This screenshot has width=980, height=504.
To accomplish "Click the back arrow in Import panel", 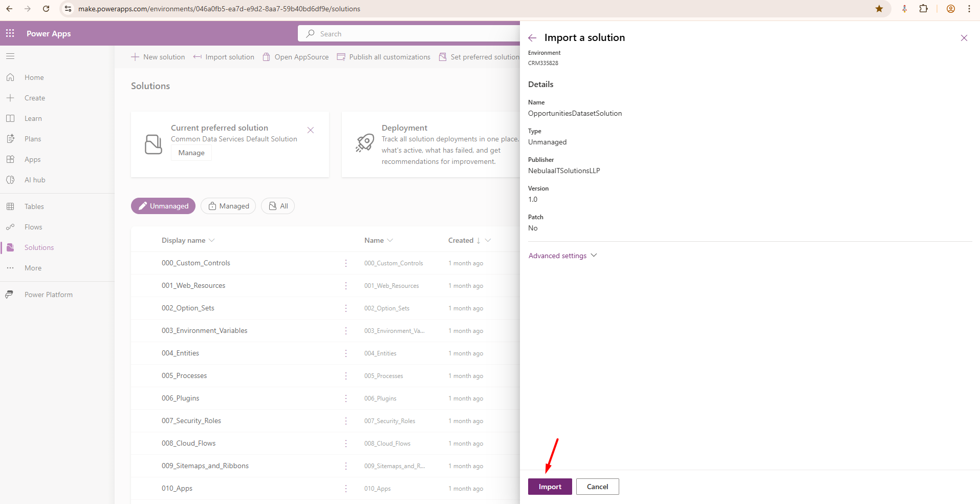I will 532,38.
